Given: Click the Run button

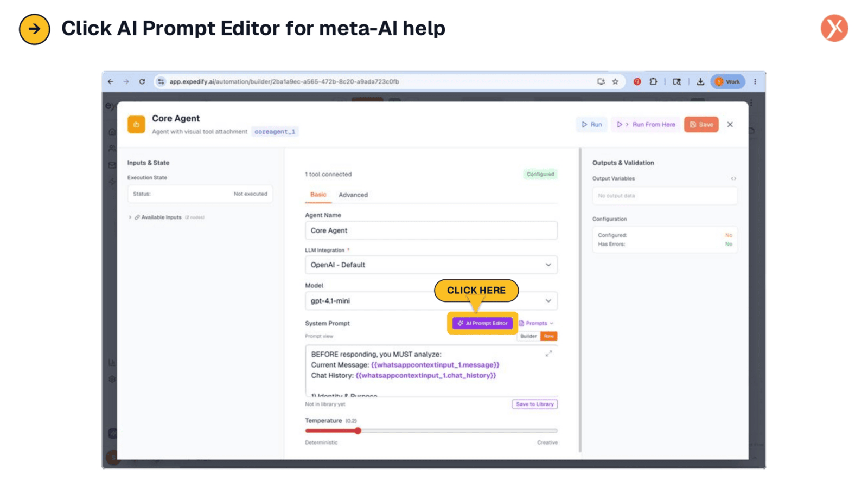Looking at the screenshot, I should pyautogui.click(x=592, y=125).
